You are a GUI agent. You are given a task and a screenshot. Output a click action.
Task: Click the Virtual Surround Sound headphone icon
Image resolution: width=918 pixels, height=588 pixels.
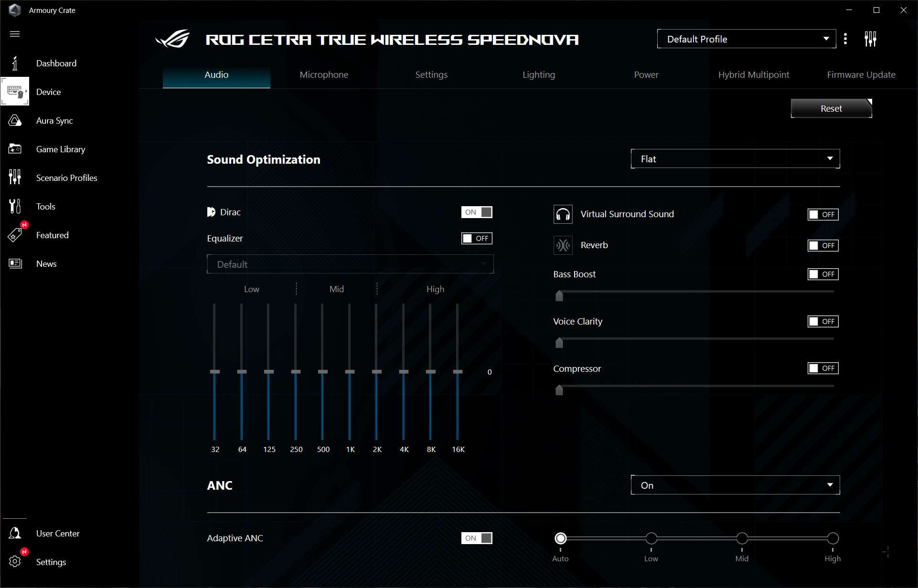coord(563,214)
